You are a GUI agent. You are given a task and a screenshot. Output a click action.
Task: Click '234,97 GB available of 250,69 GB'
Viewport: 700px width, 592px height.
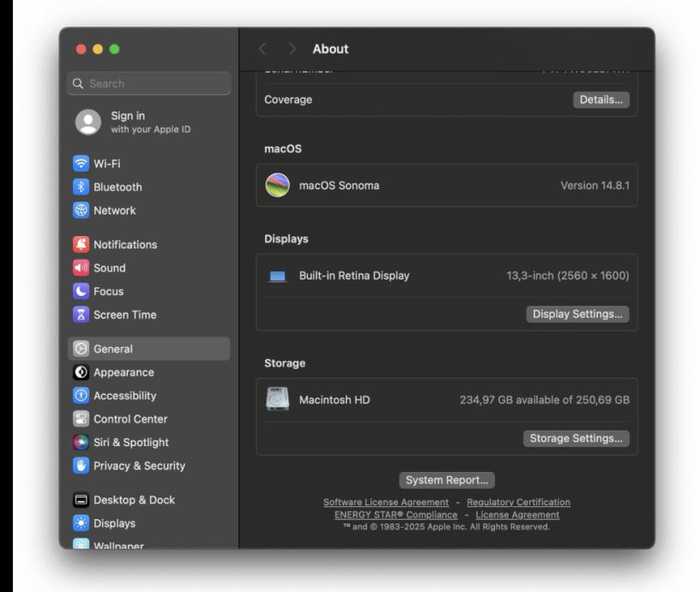(x=544, y=400)
